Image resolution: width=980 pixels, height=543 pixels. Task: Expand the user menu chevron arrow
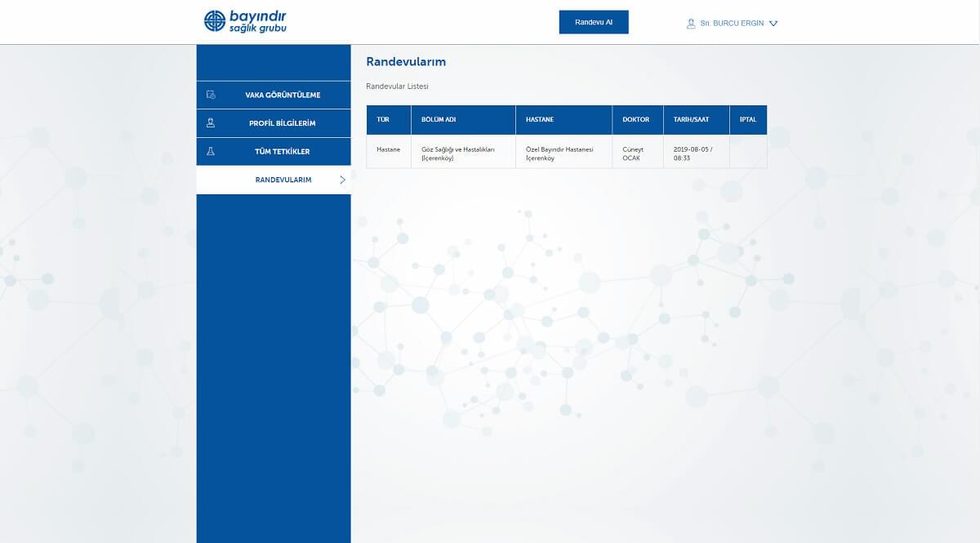(773, 24)
